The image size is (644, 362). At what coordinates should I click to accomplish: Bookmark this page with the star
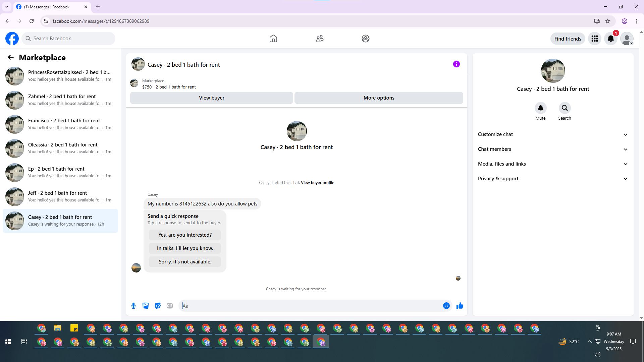coord(608,21)
